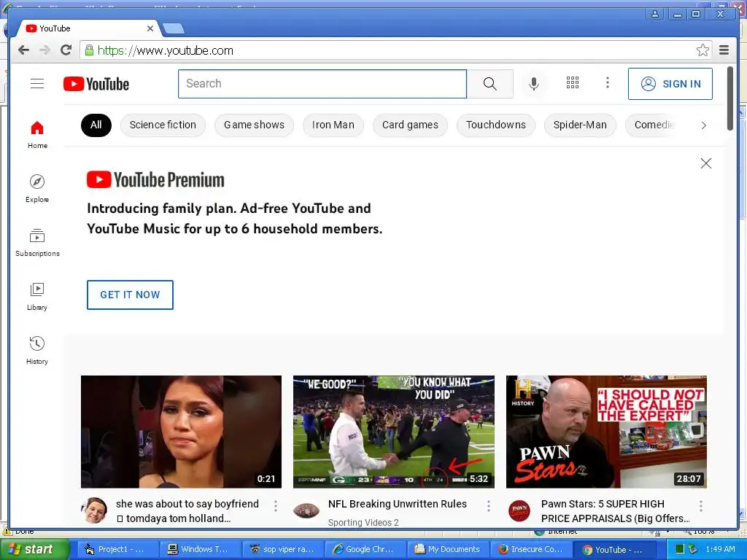The image size is (747, 560).
Task: Open Sporting Videos 2 channel link
Action: coord(363,522)
